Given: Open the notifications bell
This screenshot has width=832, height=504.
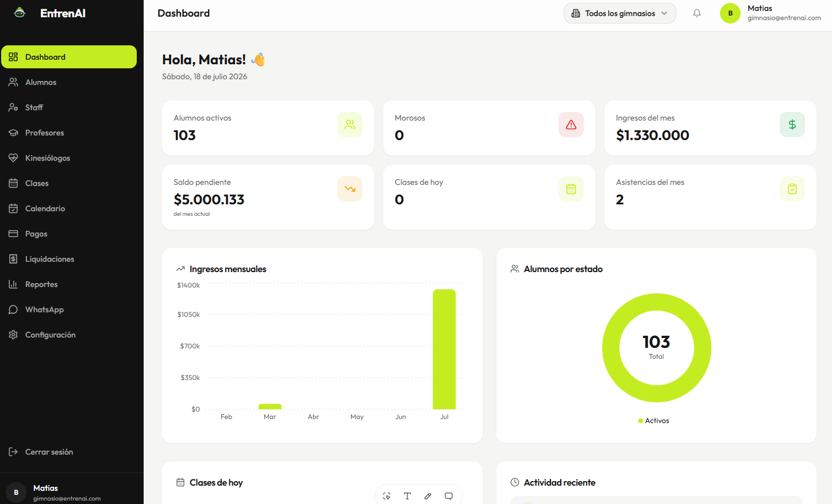Looking at the screenshot, I should pyautogui.click(x=697, y=13).
